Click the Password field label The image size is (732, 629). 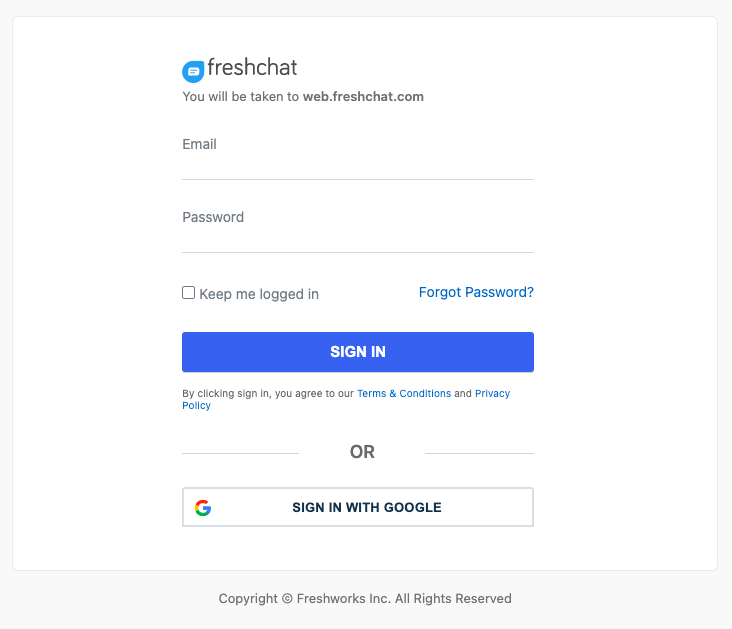coord(213,217)
